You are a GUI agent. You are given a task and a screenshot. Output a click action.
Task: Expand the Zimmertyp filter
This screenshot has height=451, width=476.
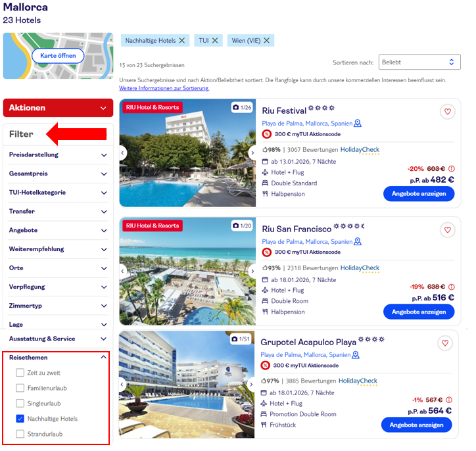(x=58, y=306)
